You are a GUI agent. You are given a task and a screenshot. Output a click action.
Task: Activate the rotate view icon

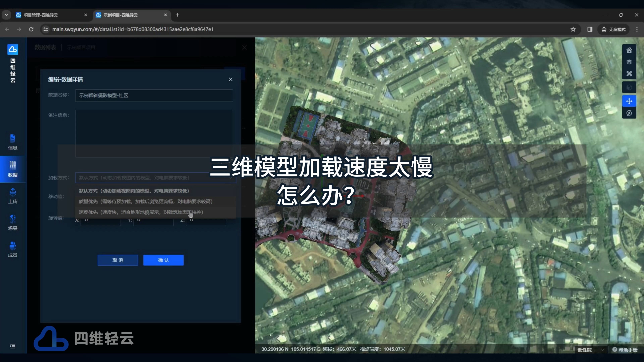630,113
